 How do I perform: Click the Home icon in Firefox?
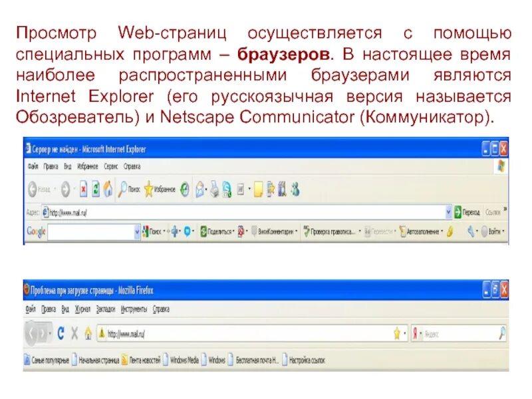click(x=88, y=334)
